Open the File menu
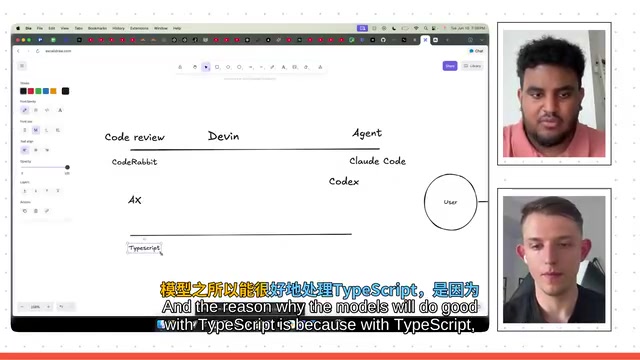 40,28
